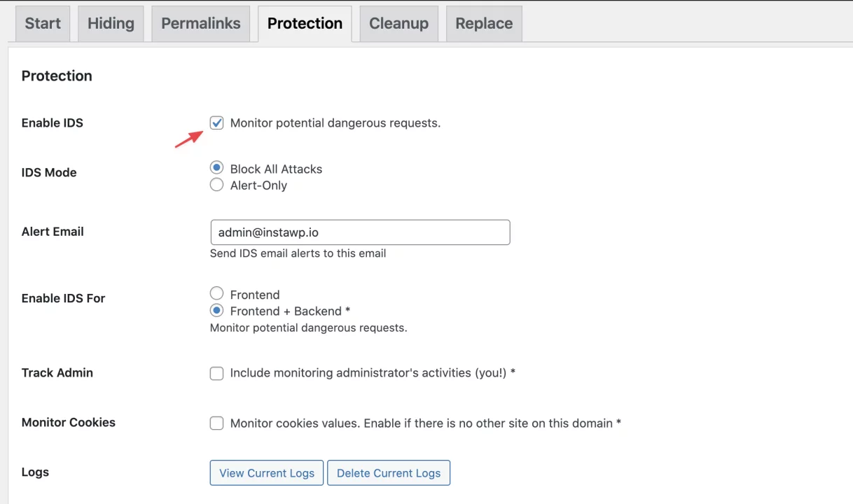This screenshot has width=853, height=504.
Task: Select the Protection tab
Action: pos(305,24)
